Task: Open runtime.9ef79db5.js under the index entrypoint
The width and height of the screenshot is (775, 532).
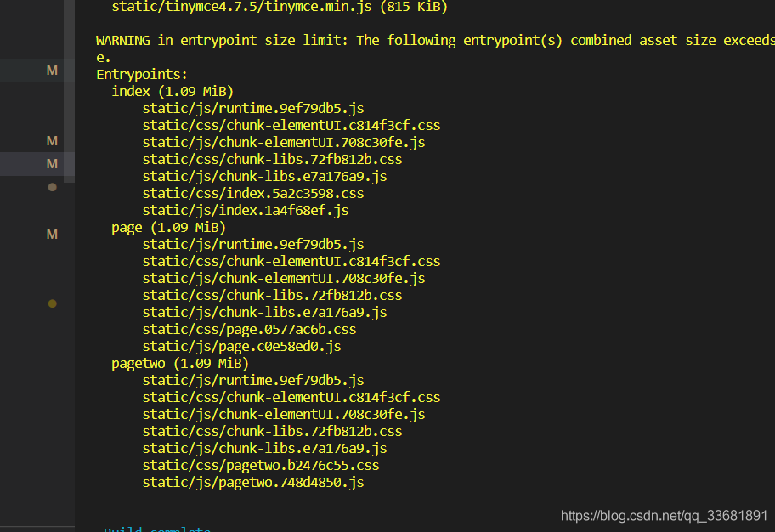Action: 253,108
